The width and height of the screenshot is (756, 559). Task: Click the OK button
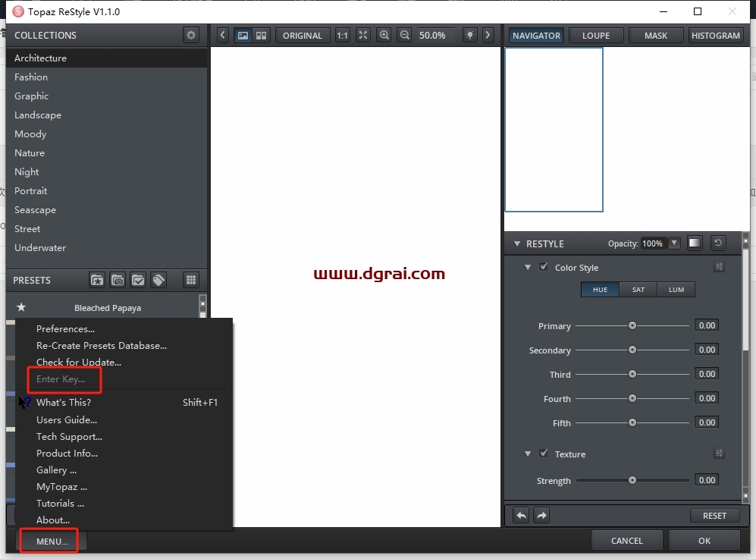[x=704, y=541]
